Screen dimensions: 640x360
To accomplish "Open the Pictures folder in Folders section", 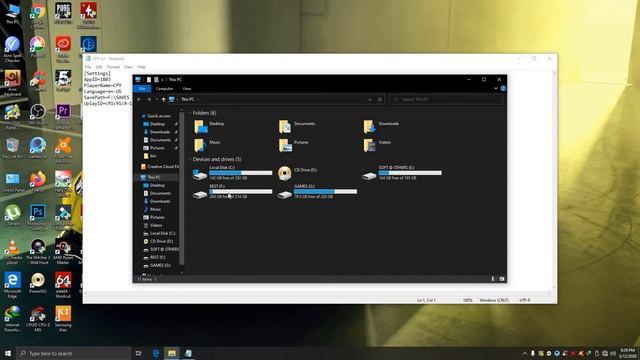I will coord(293,145).
